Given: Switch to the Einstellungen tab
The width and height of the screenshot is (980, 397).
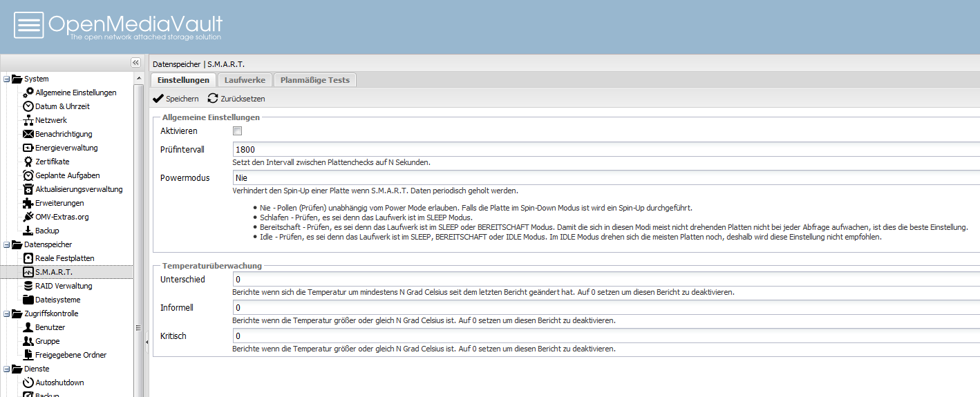Looking at the screenshot, I should 183,80.
